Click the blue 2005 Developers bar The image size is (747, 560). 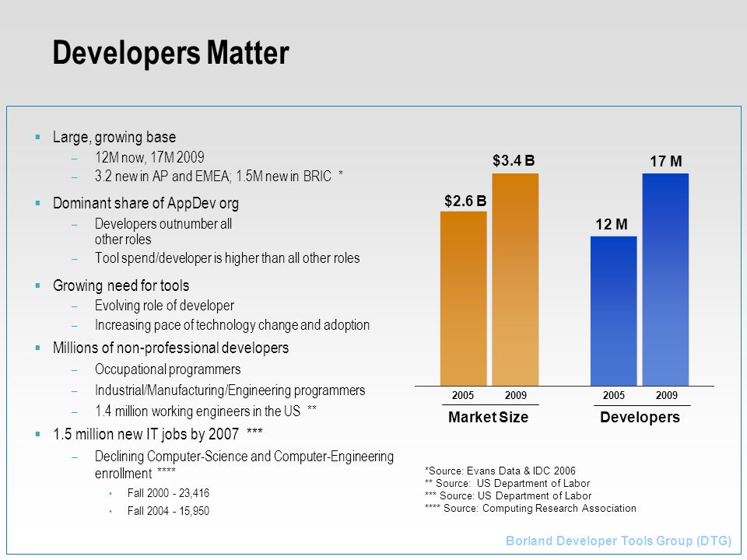point(614,311)
